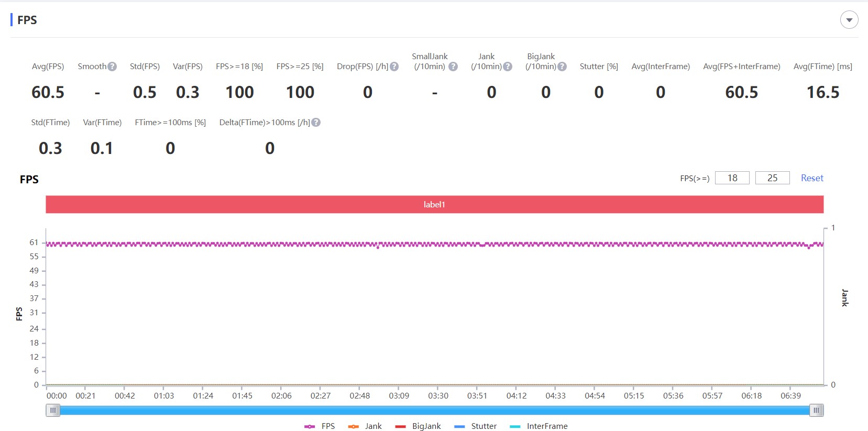Open help icon next to Jank (/10min)
Image resolution: width=868 pixels, height=431 pixels.
pyautogui.click(x=508, y=67)
